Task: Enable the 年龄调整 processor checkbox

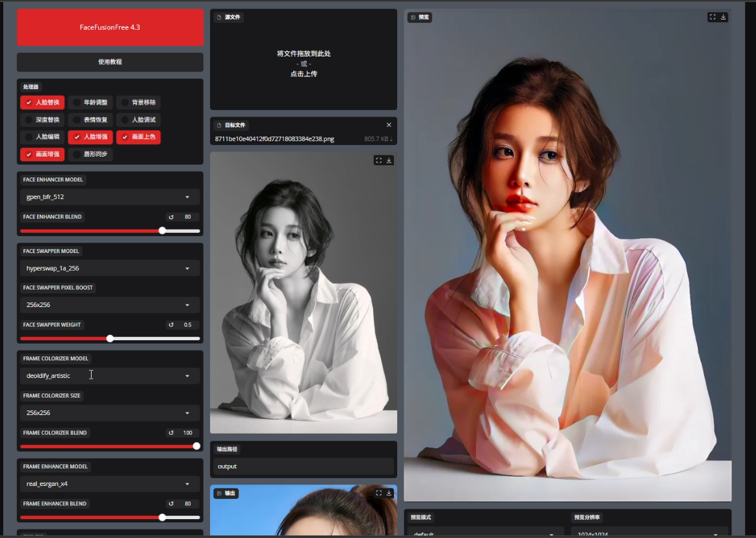Action: (x=77, y=103)
